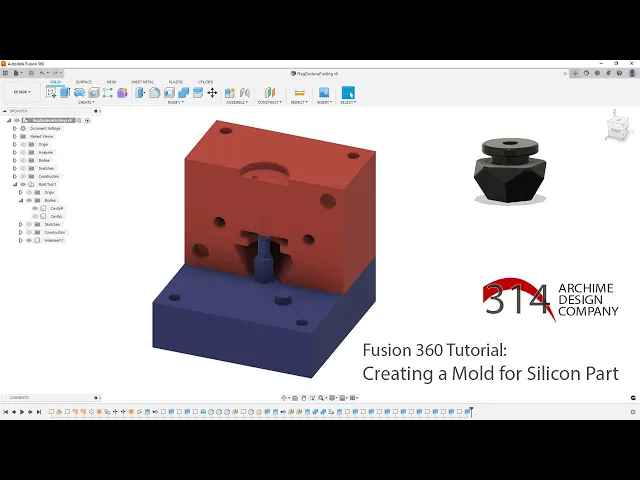Click the timeline end marker

tap(471, 411)
